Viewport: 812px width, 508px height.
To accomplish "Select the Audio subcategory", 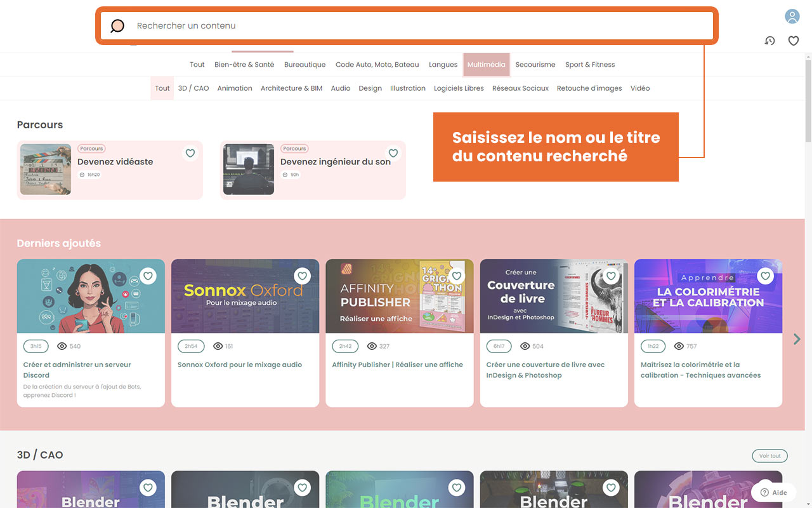I will click(341, 88).
